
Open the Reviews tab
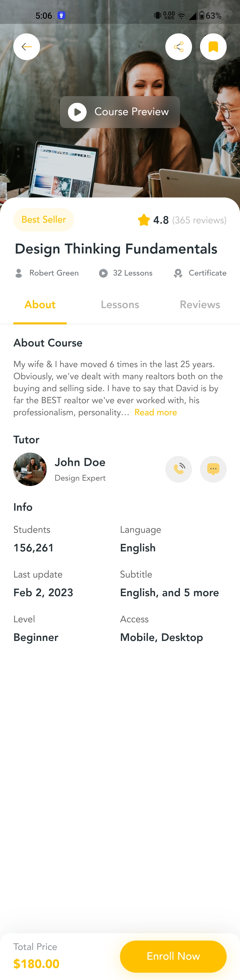coord(200,305)
